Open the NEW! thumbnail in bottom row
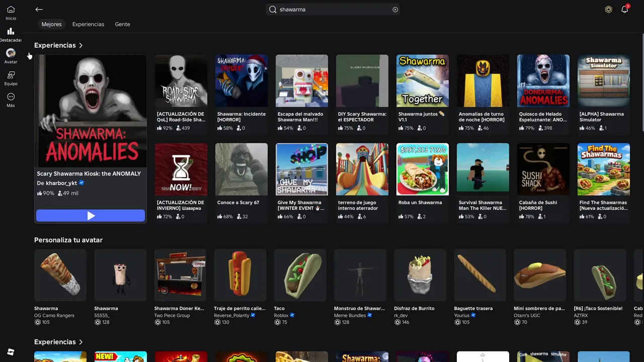Viewport: 644px width, 362px height. [x=121, y=356]
